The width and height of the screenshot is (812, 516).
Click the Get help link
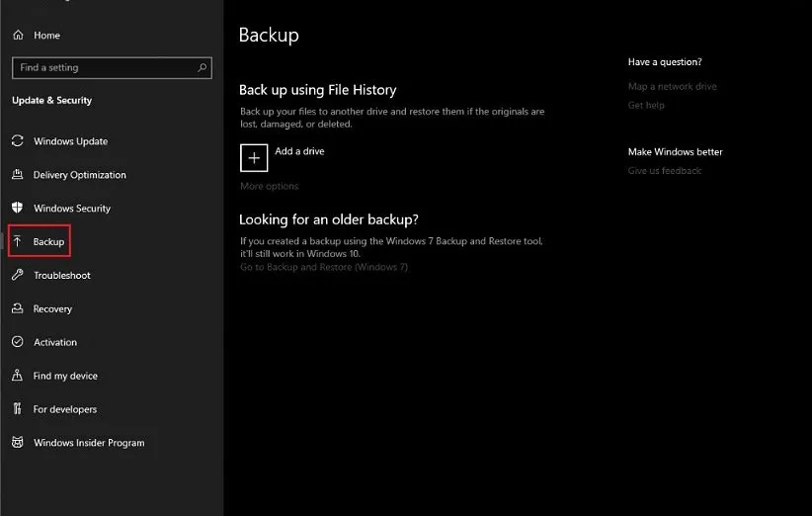tap(646, 106)
